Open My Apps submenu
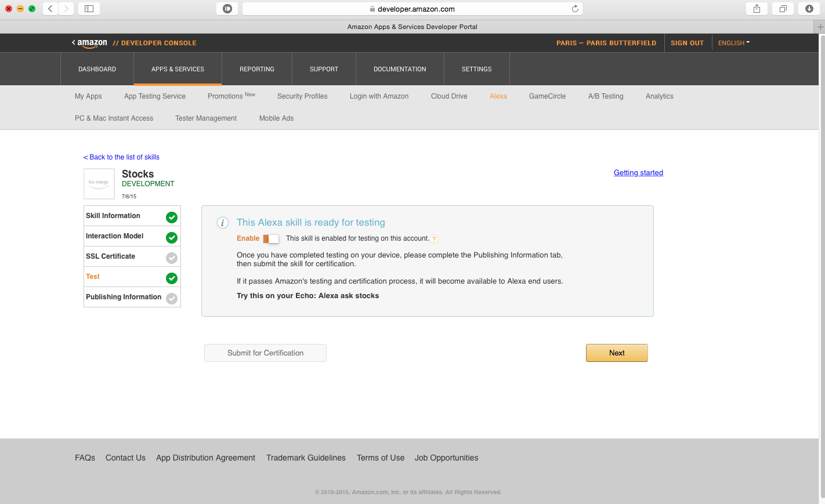Viewport: 825px width, 504px height. (88, 96)
